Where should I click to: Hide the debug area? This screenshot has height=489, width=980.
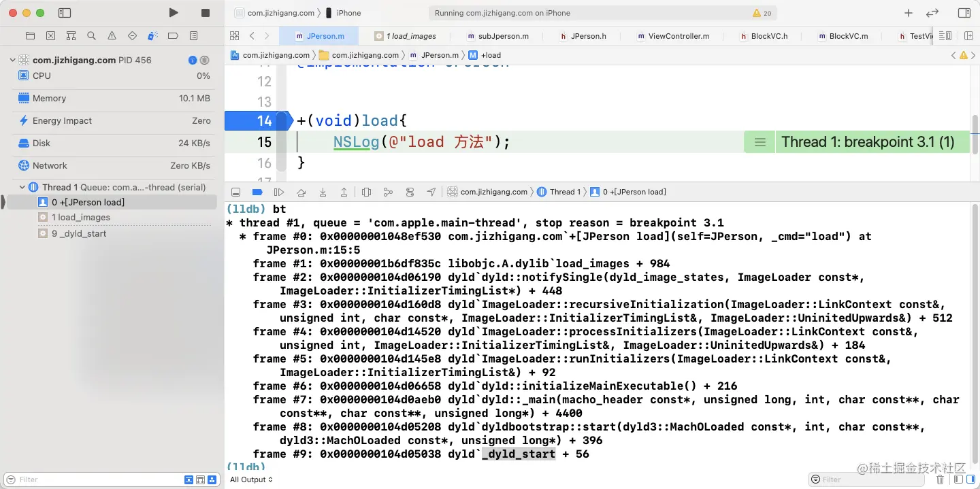pos(235,192)
